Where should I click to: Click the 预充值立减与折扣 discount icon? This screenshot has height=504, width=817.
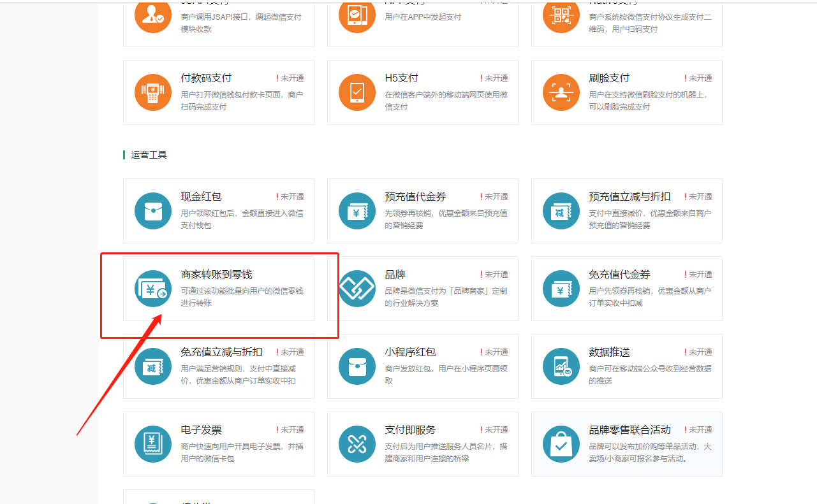tap(561, 211)
